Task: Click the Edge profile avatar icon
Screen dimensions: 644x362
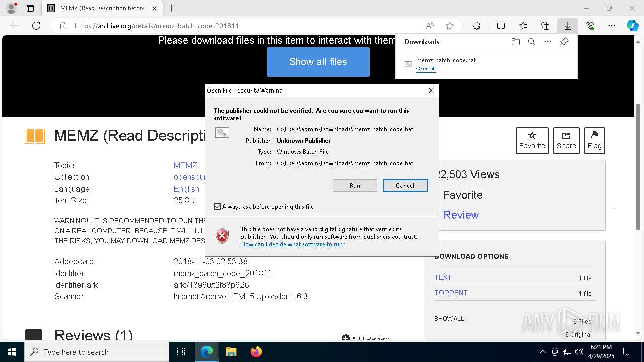Action: pyautogui.click(x=11, y=8)
